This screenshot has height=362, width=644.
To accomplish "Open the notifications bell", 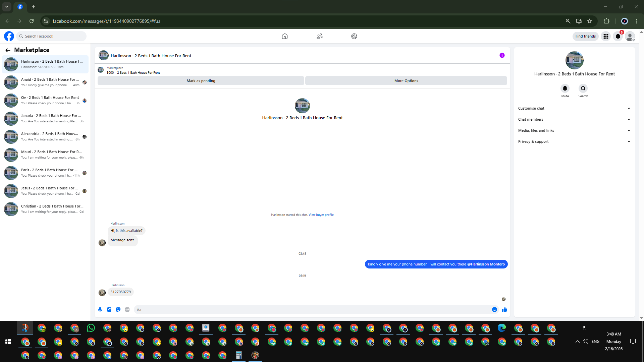I will tap(618, 36).
